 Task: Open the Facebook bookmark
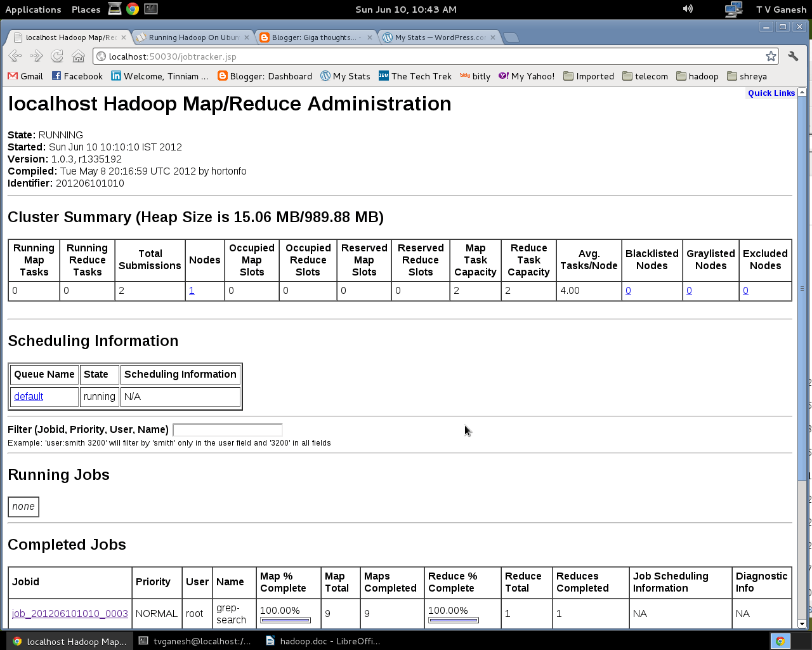[77, 76]
